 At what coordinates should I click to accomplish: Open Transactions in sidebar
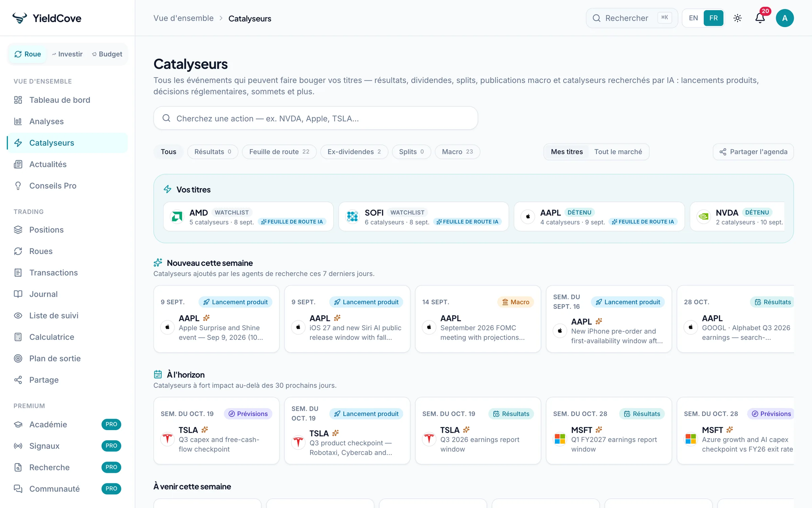pyautogui.click(x=67, y=273)
